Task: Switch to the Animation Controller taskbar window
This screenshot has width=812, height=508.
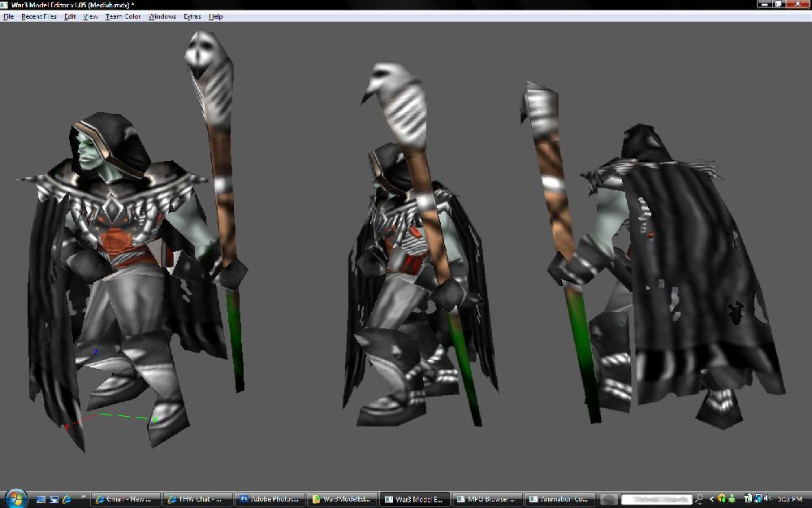Action: pos(559,499)
